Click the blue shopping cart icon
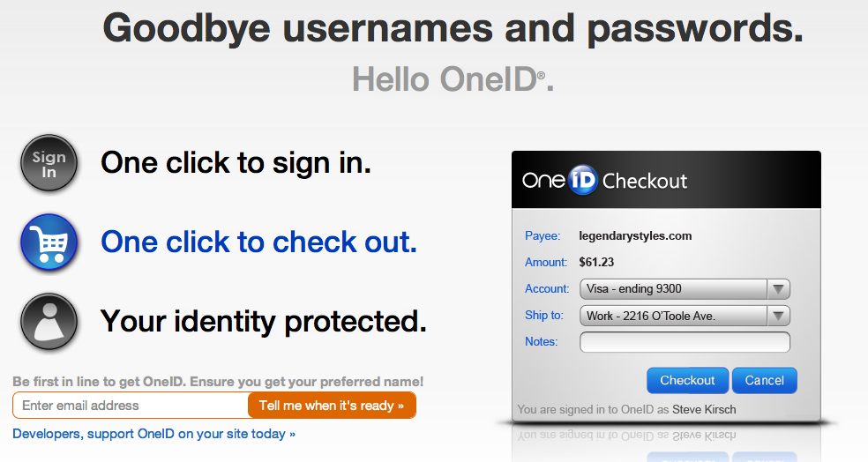Viewport: 868px width, 462px height. (x=49, y=242)
